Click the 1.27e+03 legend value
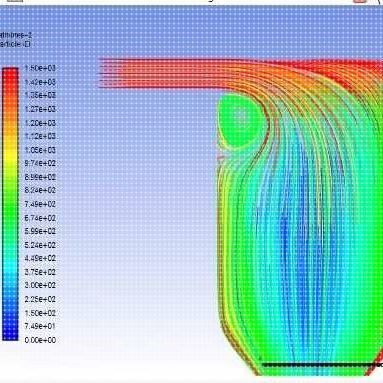The image size is (383, 383). [40, 109]
